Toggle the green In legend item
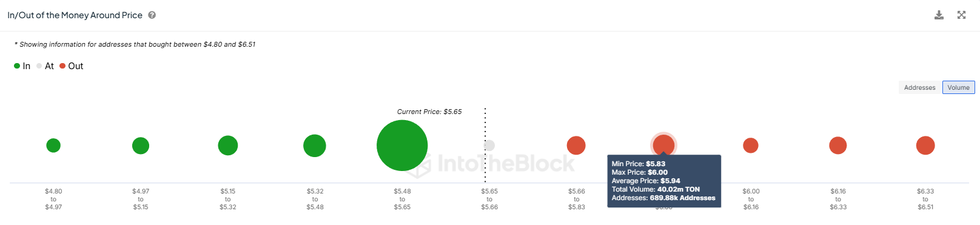This screenshot has width=980, height=225. tap(22, 66)
